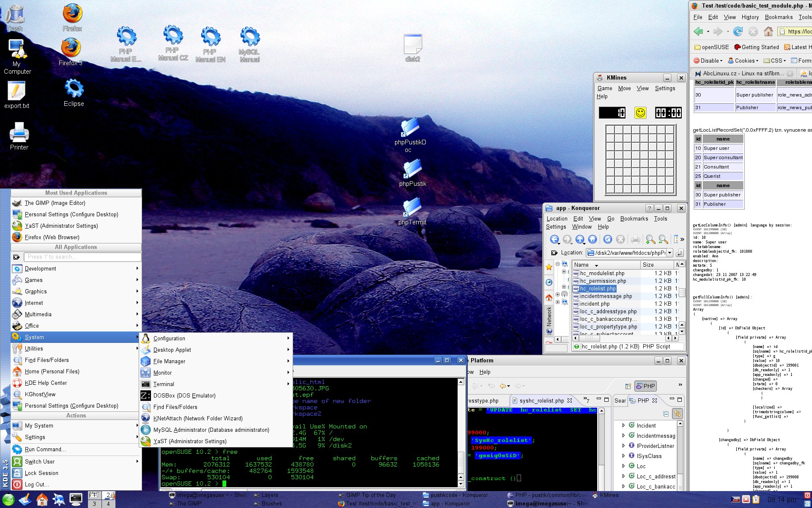Click the K menu search field

point(82,257)
